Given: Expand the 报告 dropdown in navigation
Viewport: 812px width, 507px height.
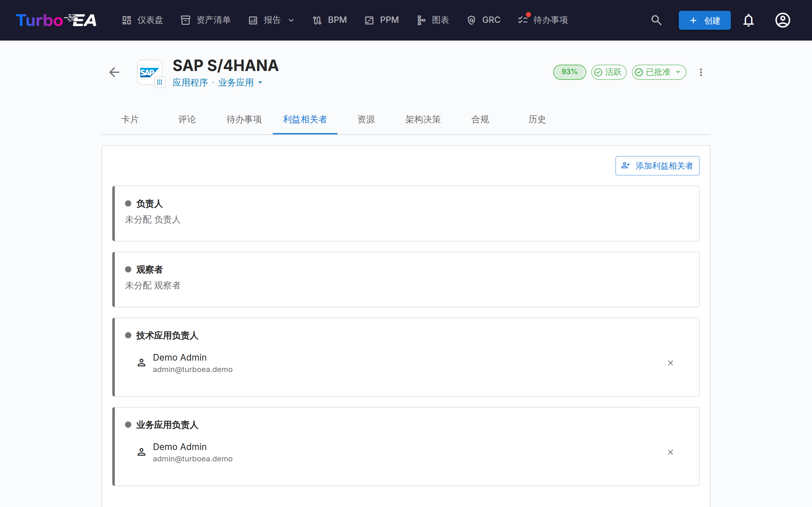Looking at the screenshot, I should 272,20.
